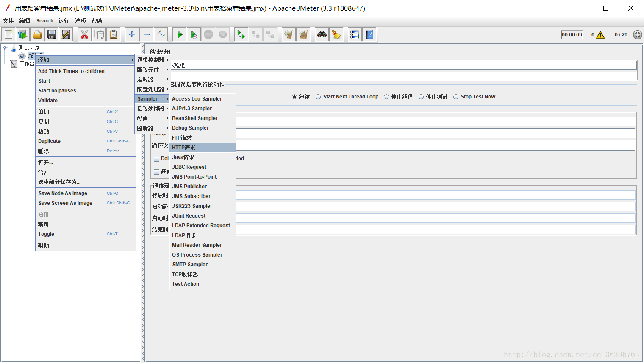Expand the 逻辑控制器 submenu
The height and width of the screenshot is (363, 644).
[153, 60]
